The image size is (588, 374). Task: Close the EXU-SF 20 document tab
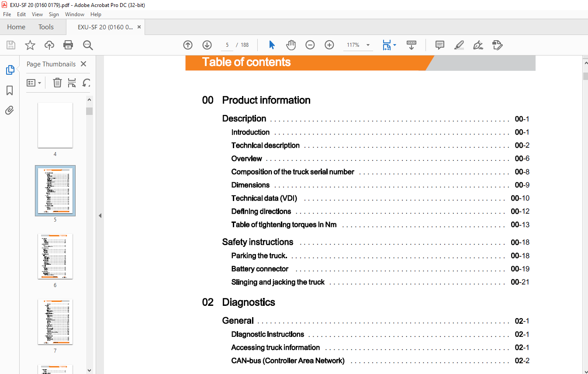[x=139, y=27]
